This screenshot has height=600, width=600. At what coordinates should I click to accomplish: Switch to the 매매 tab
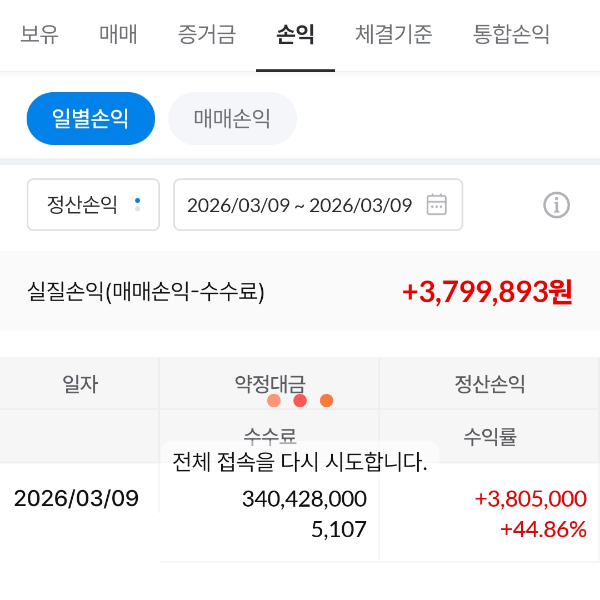point(118,35)
